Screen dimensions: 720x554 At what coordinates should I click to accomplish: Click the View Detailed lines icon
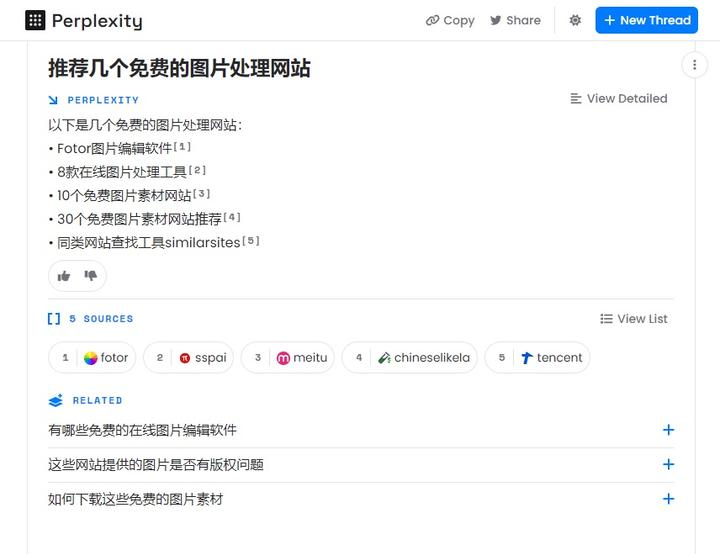575,98
